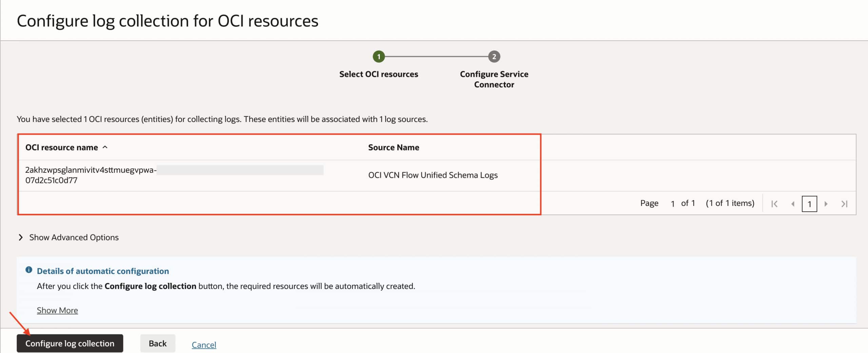Image resolution: width=868 pixels, height=353 pixels.
Task: Go to previous page arrow
Action: pos(793,204)
